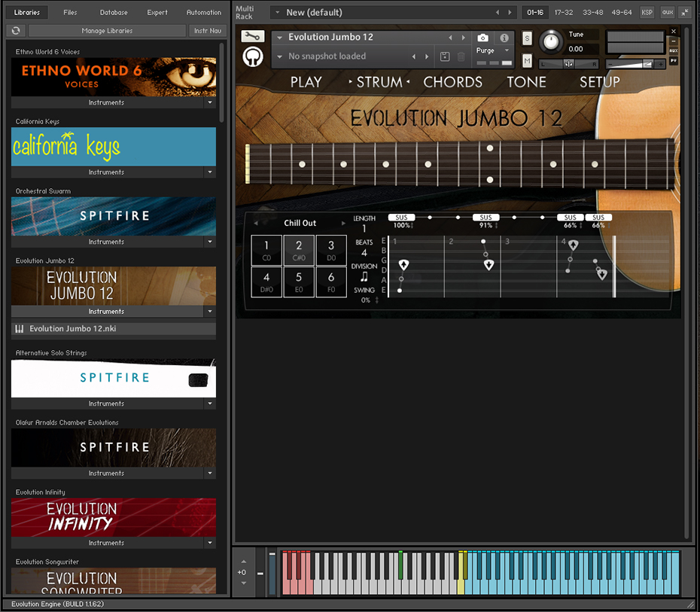Open the Purge menu

pos(493,50)
